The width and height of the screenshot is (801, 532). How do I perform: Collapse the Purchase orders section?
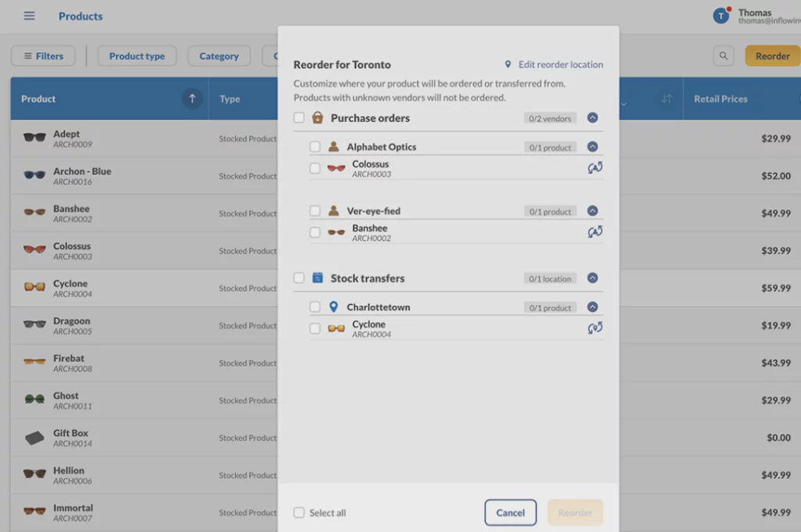pyautogui.click(x=592, y=118)
